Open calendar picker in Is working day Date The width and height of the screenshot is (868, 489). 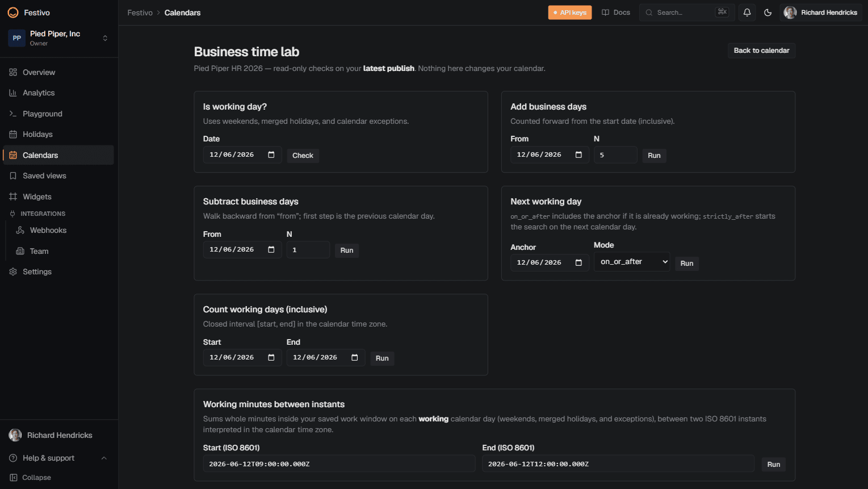(271, 154)
